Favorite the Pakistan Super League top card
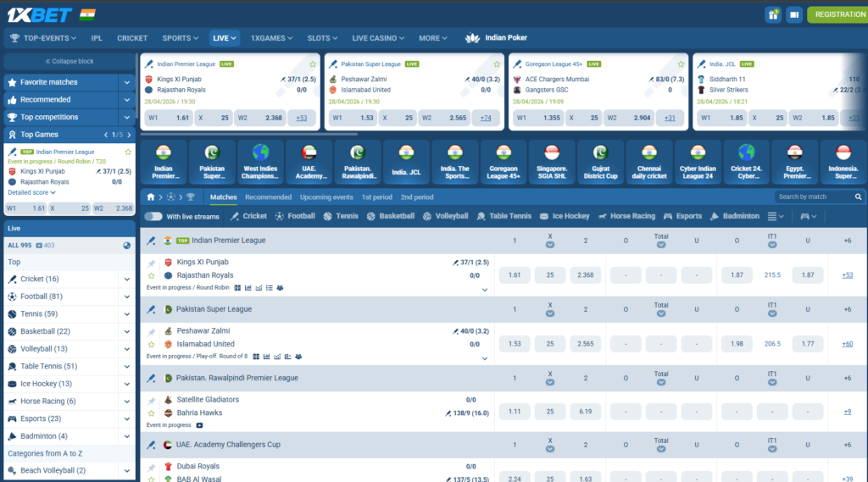 point(497,64)
